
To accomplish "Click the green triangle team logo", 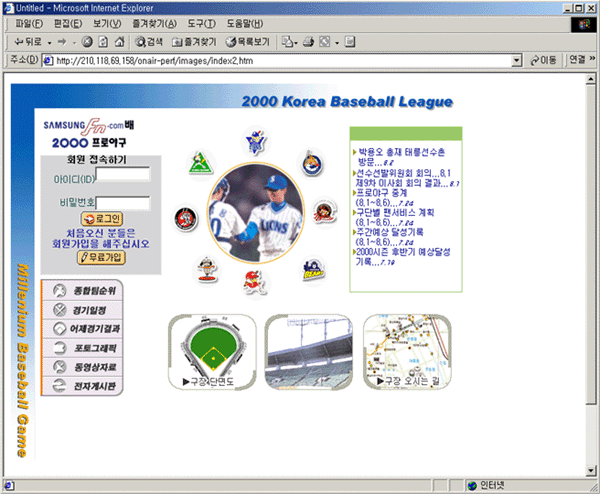I will [x=200, y=163].
